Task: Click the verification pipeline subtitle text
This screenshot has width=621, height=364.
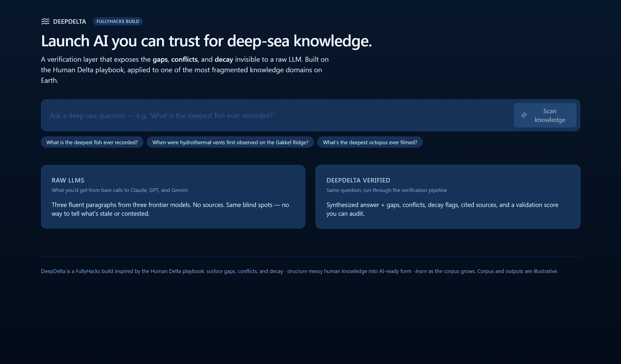Action: click(x=386, y=190)
